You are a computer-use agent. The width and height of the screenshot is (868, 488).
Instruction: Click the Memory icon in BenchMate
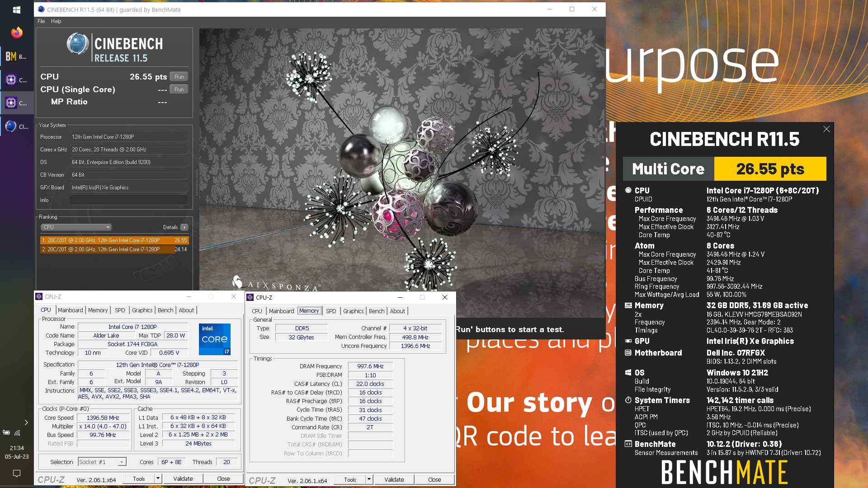pos(628,305)
